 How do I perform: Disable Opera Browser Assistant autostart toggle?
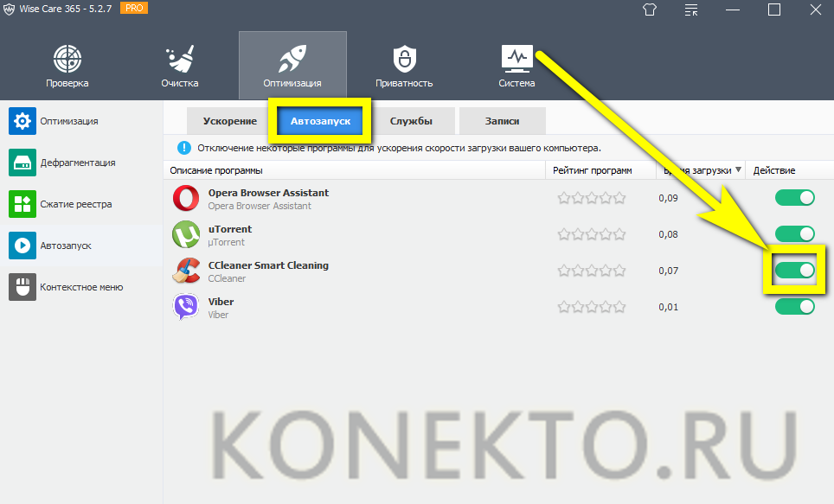(794, 198)
